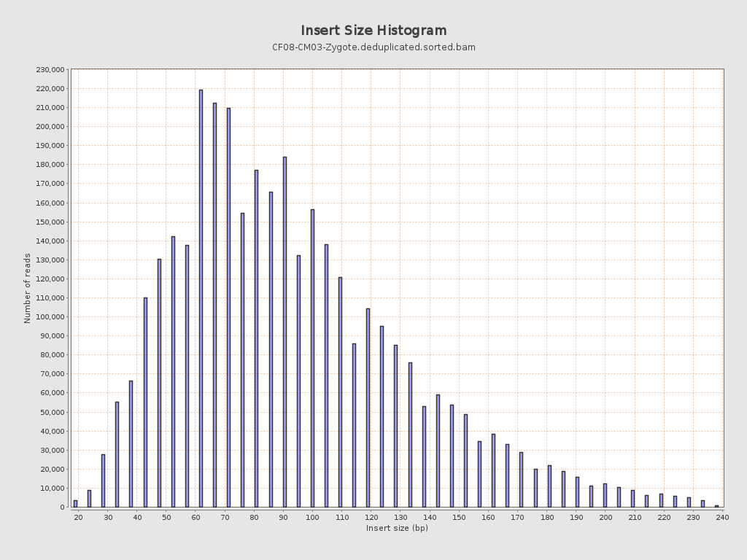Click the 240 x-axis tick label
Image resolution: width=747 pixels, height=560 pixels.
point(722,517)
